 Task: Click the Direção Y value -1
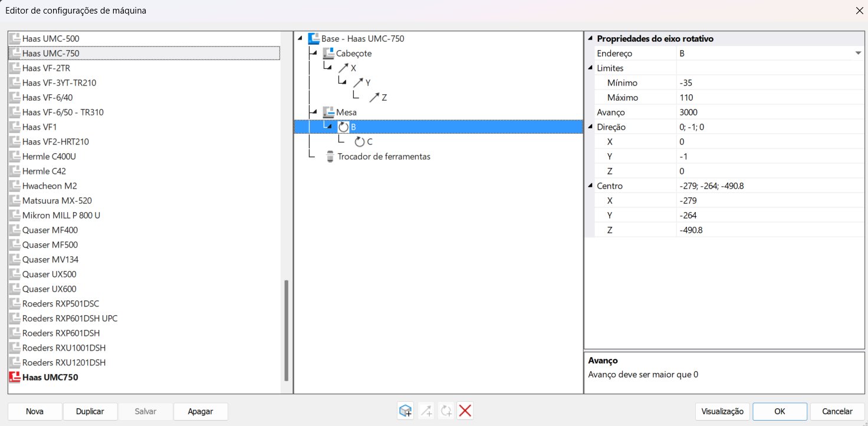pyautogui.click(x=771, y=156)
